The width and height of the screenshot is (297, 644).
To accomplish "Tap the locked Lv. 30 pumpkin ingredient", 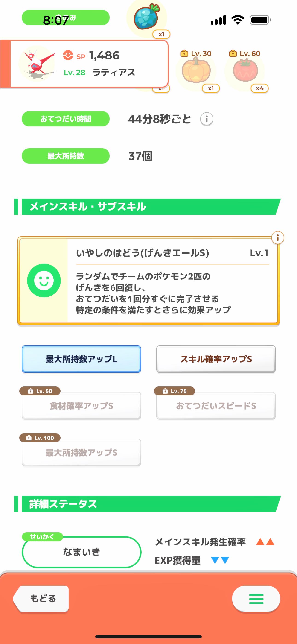I will coord(196,71).
